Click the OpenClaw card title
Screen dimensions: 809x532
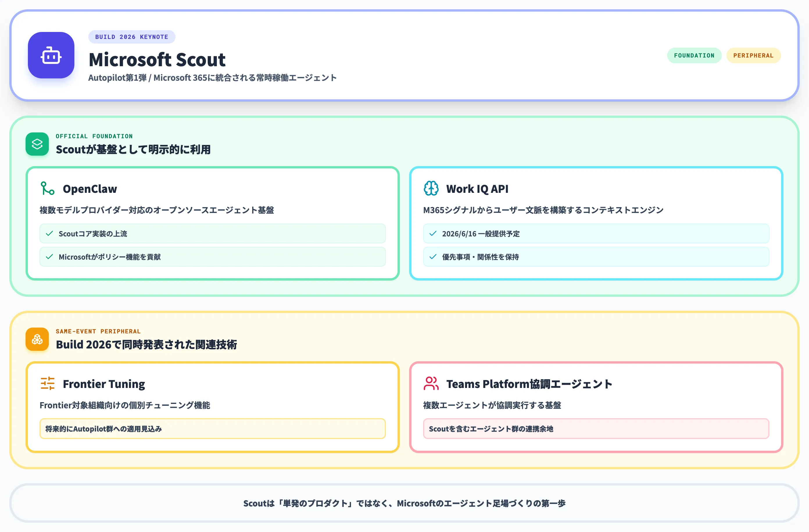tap(90, 188)
